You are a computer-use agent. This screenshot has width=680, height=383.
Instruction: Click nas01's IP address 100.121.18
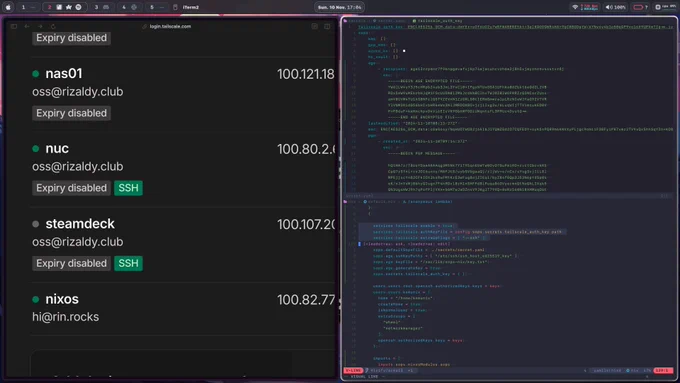click(x=306, y=74)
